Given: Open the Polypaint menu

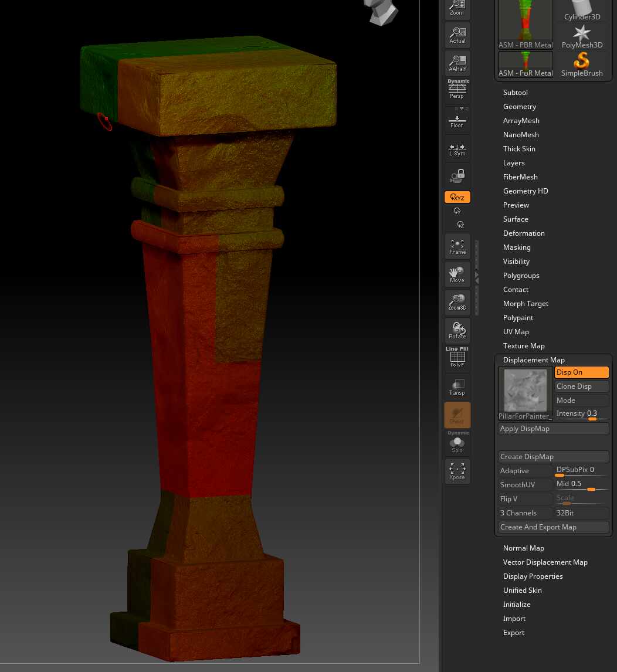Looking at the screenshot, I should click(x=518, y=318).
